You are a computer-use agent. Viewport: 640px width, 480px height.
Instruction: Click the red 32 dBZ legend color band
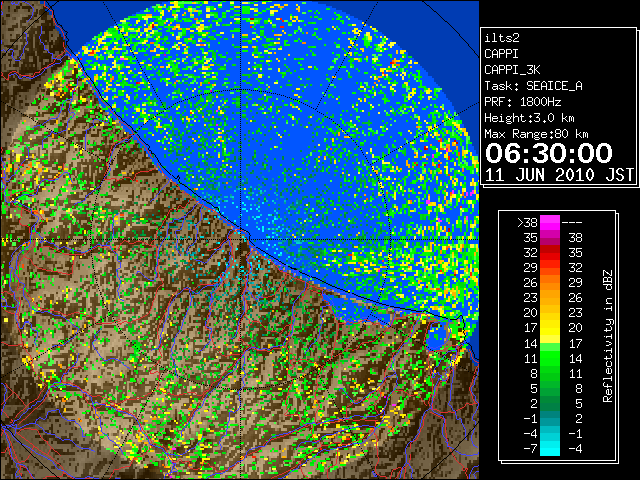[x=550, y=253]
